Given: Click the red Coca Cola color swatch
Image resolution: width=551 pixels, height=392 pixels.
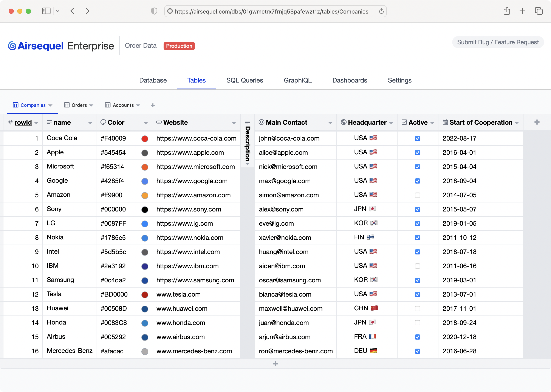Looking at the screenshot, I should click(x=144, y=139).
